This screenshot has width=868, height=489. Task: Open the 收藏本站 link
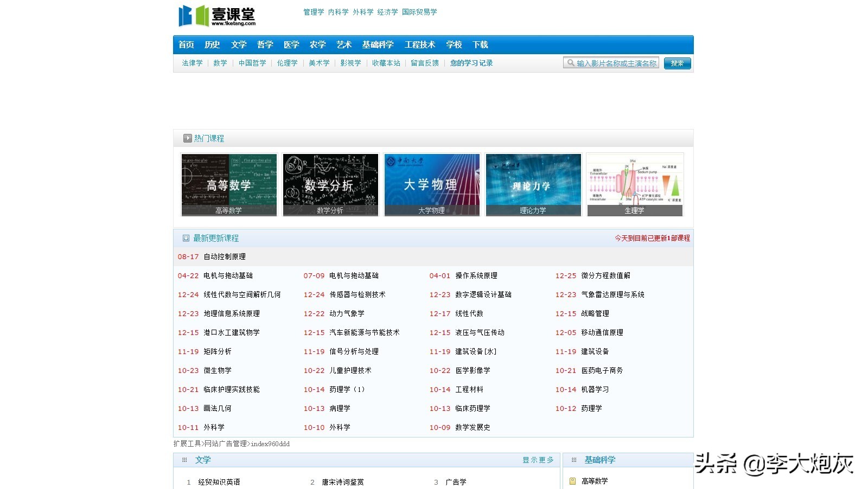386,63
